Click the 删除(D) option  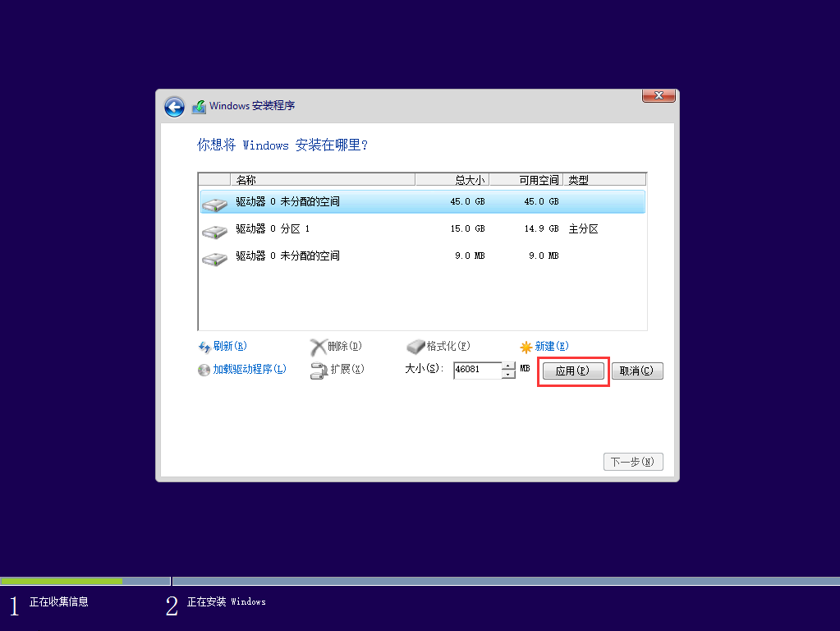pyautogui.click(x=345, y=347)
